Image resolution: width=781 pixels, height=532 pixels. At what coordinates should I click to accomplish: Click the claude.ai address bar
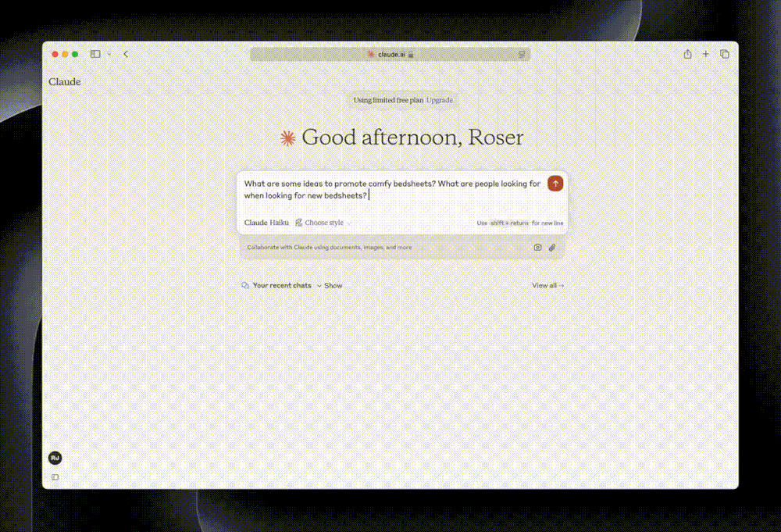[390, 55]
